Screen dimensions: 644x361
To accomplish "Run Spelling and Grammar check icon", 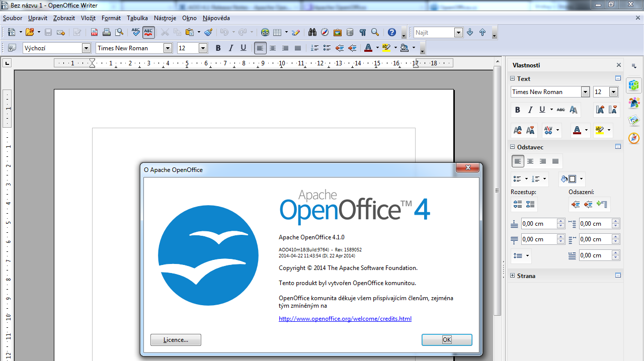I will [x=136, y=32].
